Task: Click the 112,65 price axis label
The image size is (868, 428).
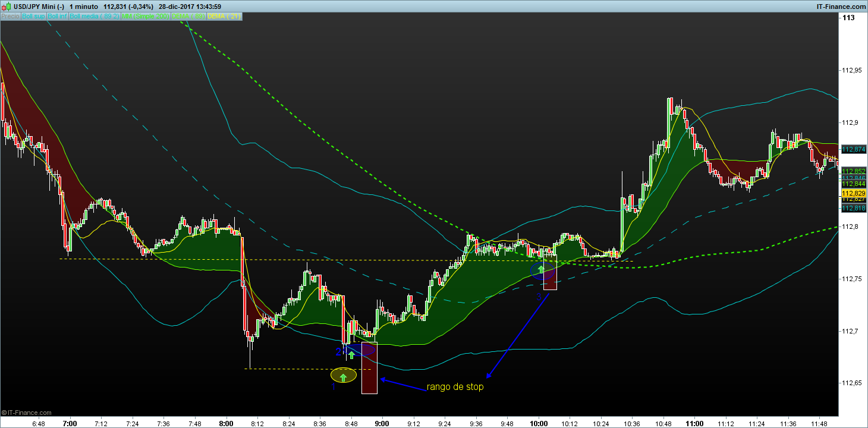Action: (852, 383)
